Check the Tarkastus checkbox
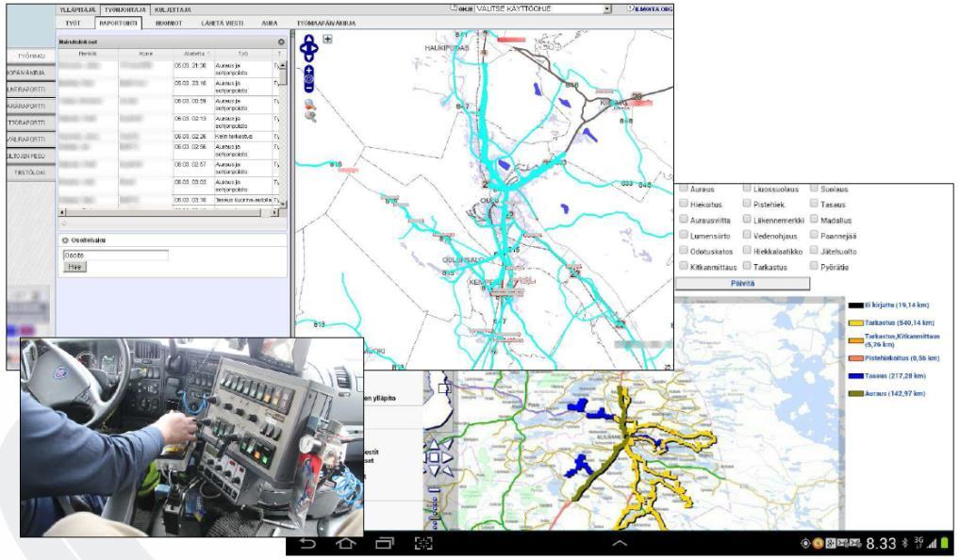 click(747, 266)
